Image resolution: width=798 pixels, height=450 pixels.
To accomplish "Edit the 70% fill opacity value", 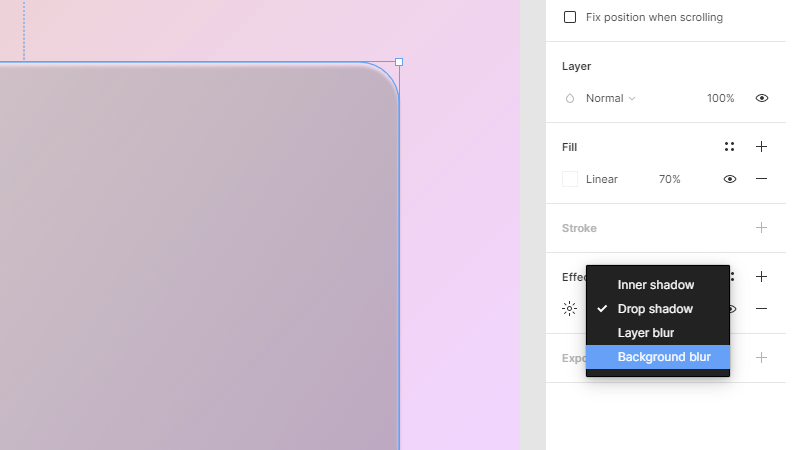I will (669, 179).
